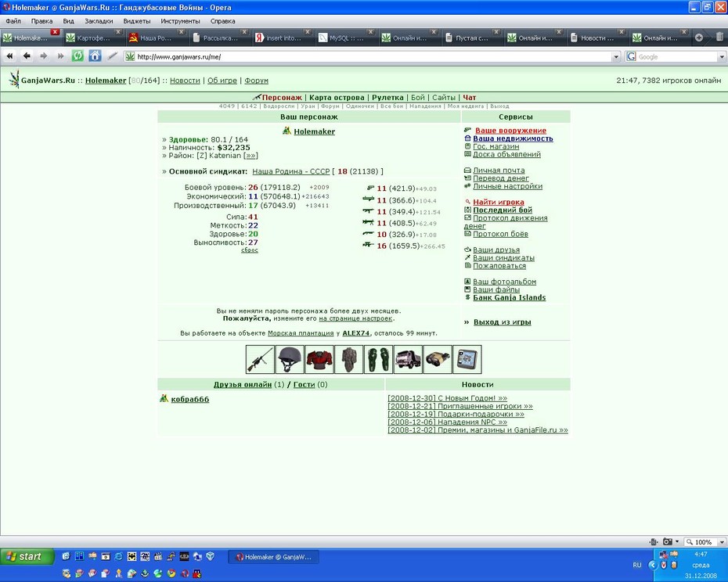Click the Holemaker Opera taskbar button
The width and height of the screenshot is (728, 582).
(x=273, y=557)
